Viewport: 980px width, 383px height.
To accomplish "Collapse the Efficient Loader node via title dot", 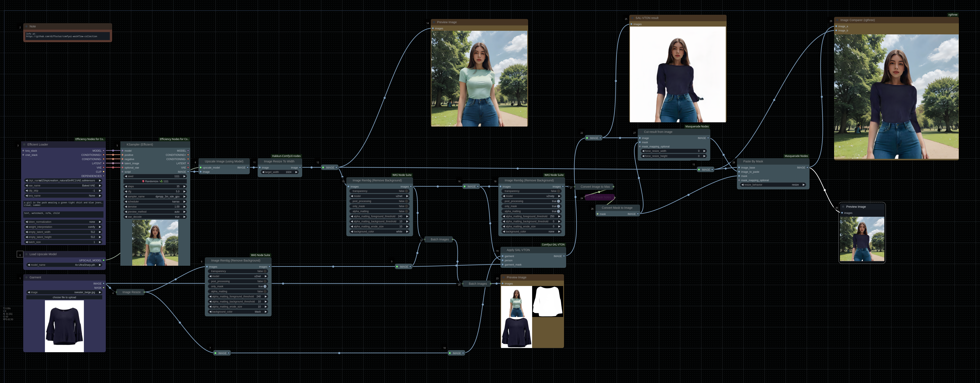I will pos(24,144).
